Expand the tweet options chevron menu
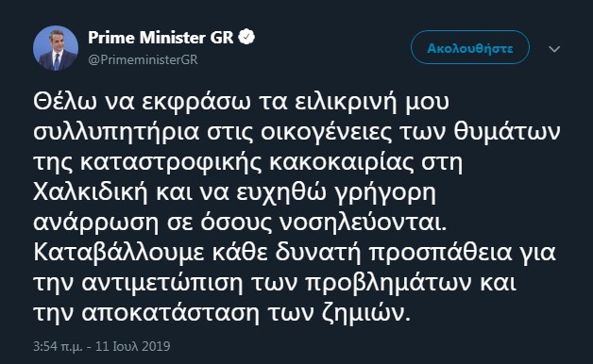Screen dimensions: 593x364 [x=554, y=49]
